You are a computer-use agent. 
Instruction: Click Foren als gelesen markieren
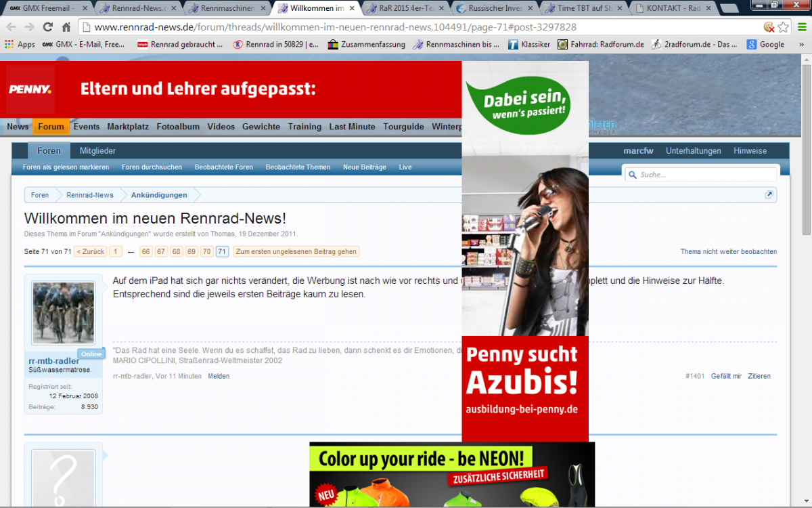tap(66, 167)
